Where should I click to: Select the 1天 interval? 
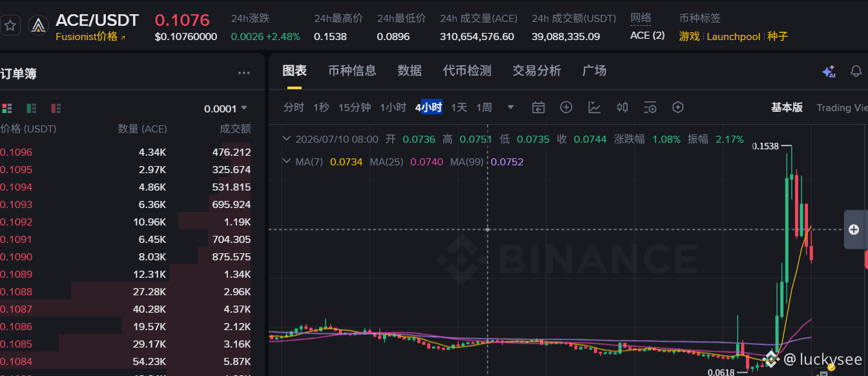[459, 107]
